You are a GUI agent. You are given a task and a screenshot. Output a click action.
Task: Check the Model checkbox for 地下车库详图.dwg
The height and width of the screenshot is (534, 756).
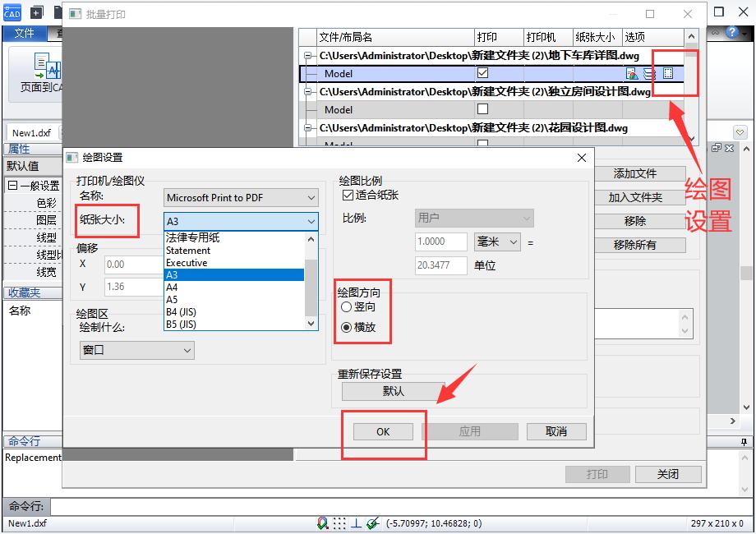point(484,73)
